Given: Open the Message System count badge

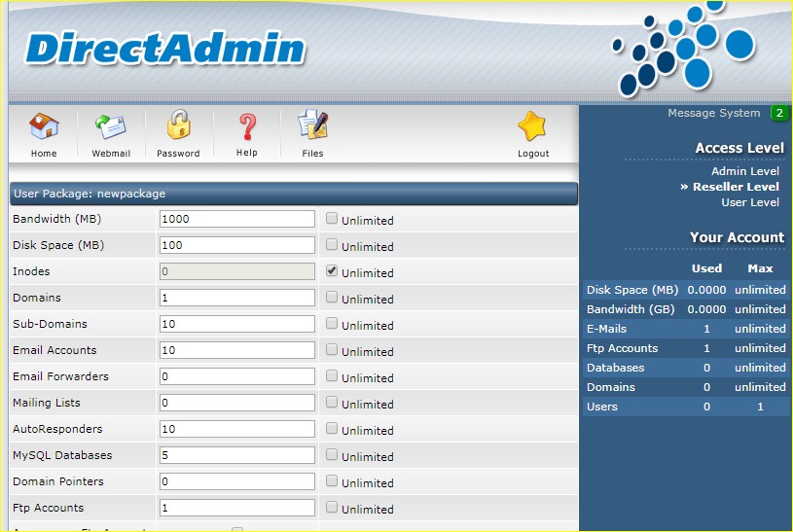Looking at the screenshot, I should coord(779,114).
